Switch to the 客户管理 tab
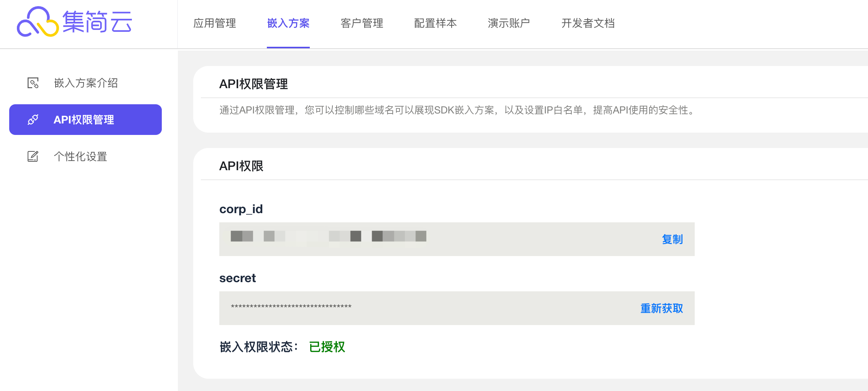Screen dimensions: 868x391 [362, 23]
